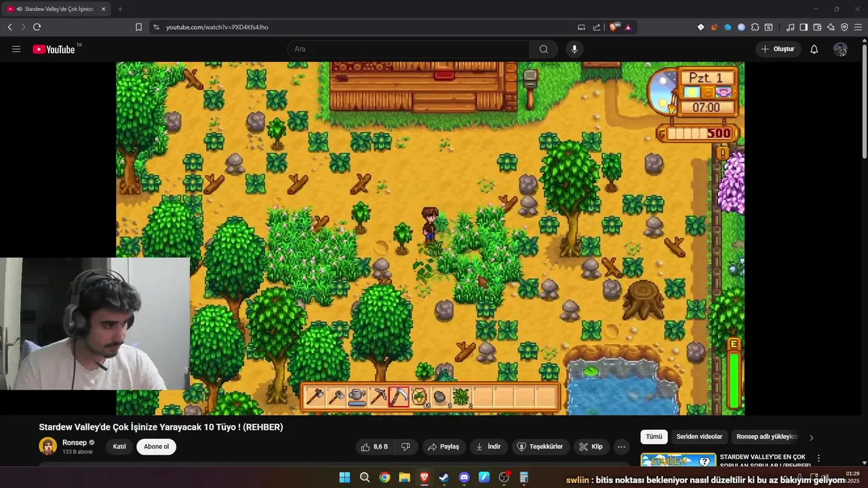Close the Stardew Valley YouTube tab
Screen dimensions: 868x488
coord(103,9)
